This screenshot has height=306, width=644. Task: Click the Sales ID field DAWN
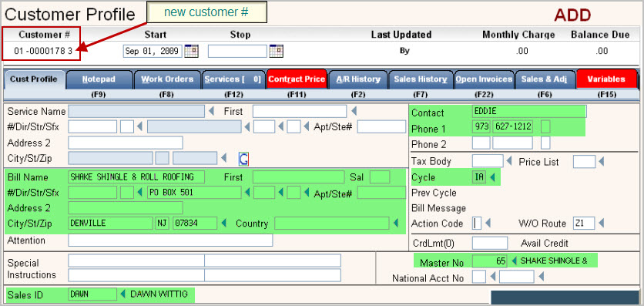tap(92, 294)
